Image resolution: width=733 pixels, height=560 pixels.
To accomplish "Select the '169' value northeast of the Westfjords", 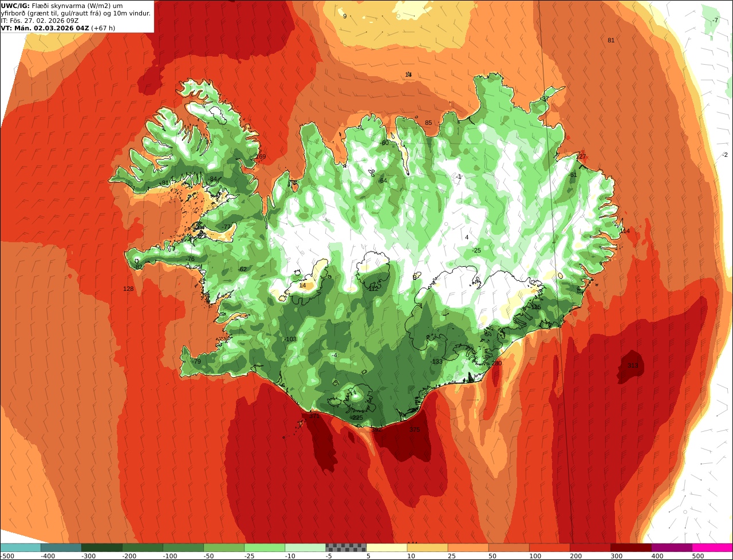I will click(x=261, y=156).
